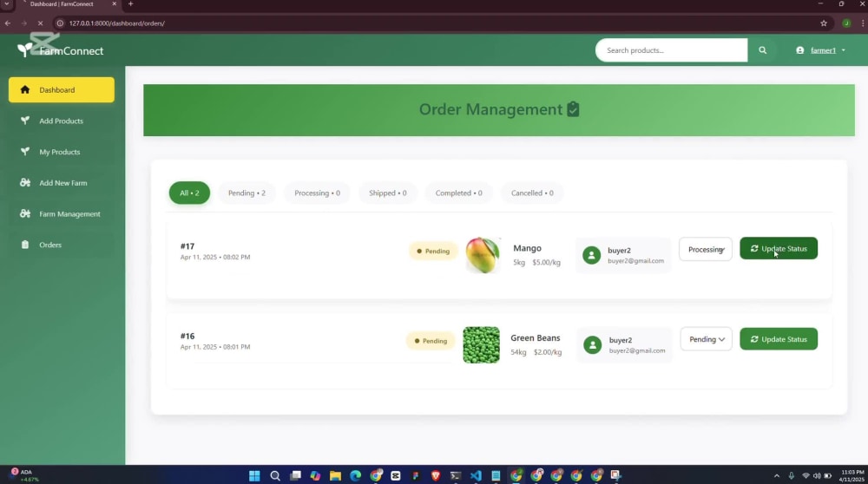868x484 pixels.
Task: Select the All • 2 filter tab
Action: (x=189, y=193)
